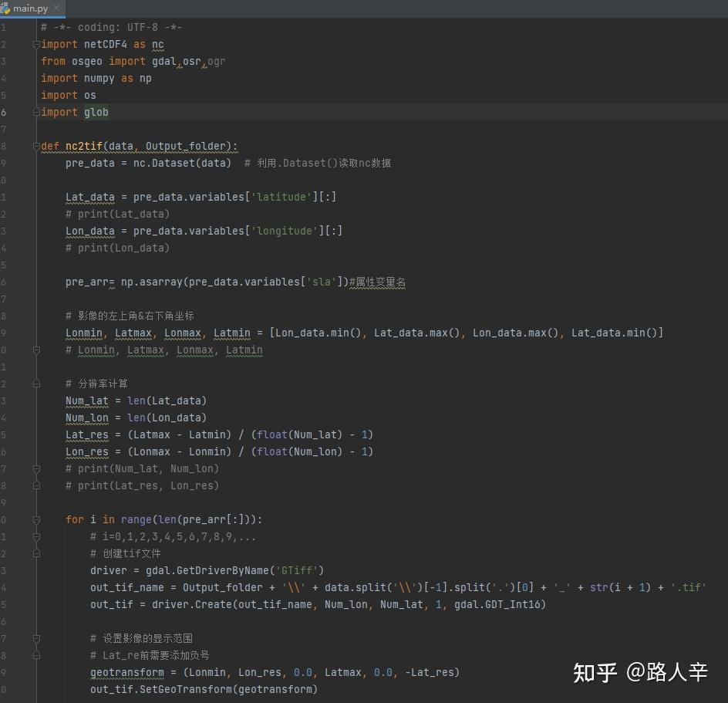Click the fold icon beside the '# Lat_re前需要添加负号' line
Screen dimensions: 728x703
(35, 655)
